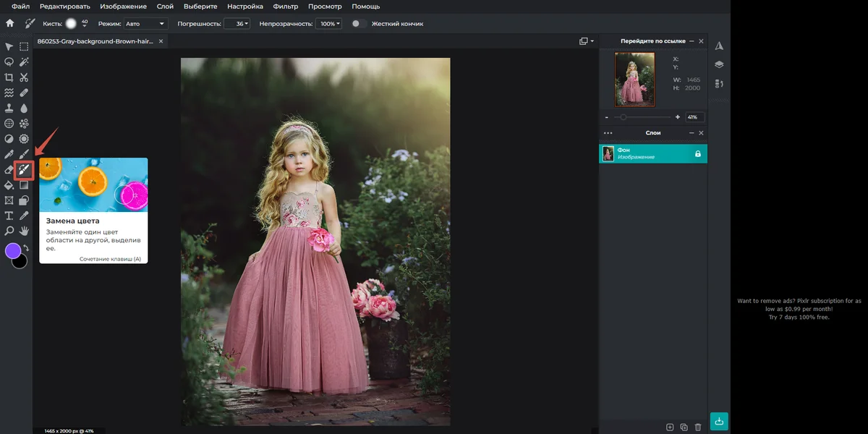Viewport: 868px width, 434px height.
Task: Open the Layers icon in right sidebar
Action: 719,64
